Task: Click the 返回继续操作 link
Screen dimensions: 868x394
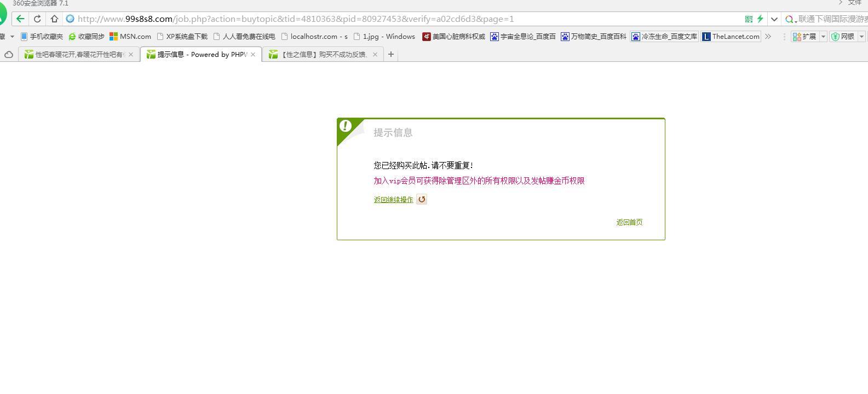Action: [394, 200]
